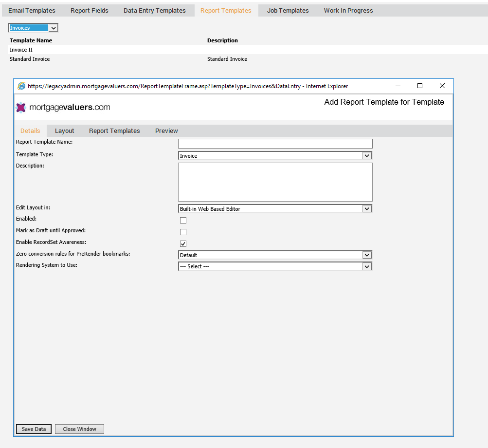
Task: Click into the Report Template Name field
Action: coord(275,144)
